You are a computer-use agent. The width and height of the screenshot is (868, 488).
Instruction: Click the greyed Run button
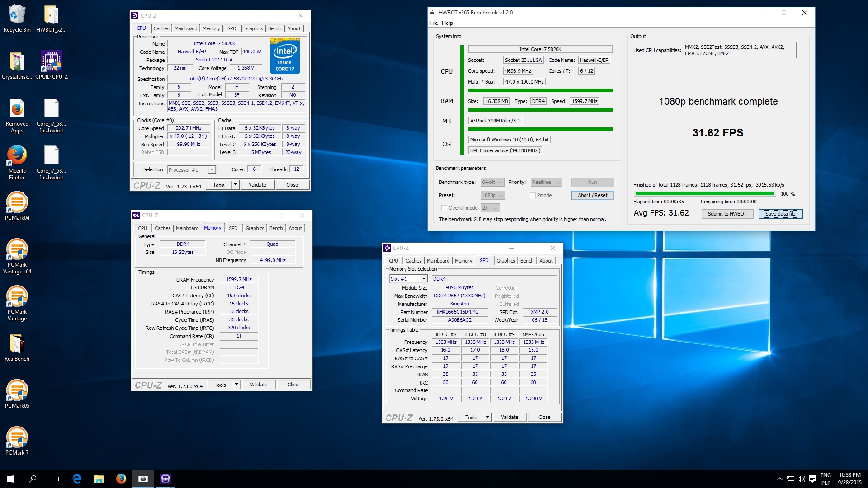pos(592,182)
